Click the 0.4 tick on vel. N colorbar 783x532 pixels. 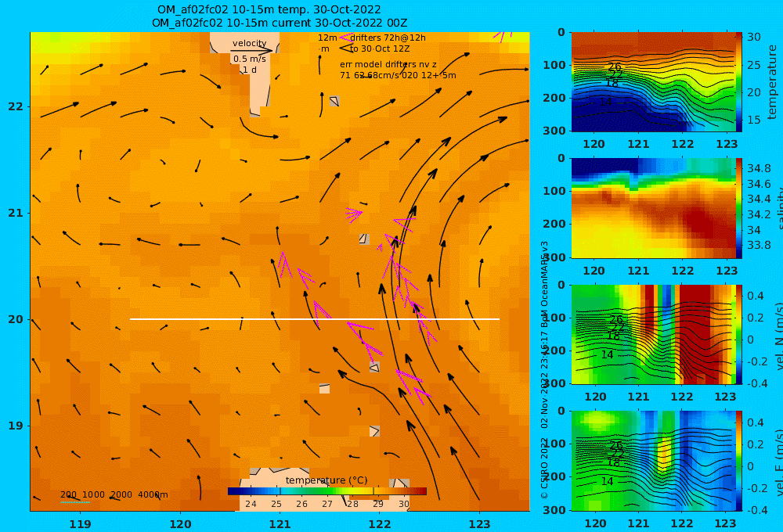pyautogui.click(x=756, y=296)
